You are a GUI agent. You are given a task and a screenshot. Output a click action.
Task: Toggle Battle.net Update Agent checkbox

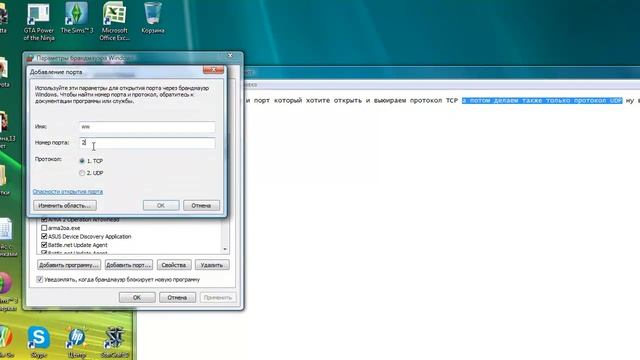[x=44, y=245]
